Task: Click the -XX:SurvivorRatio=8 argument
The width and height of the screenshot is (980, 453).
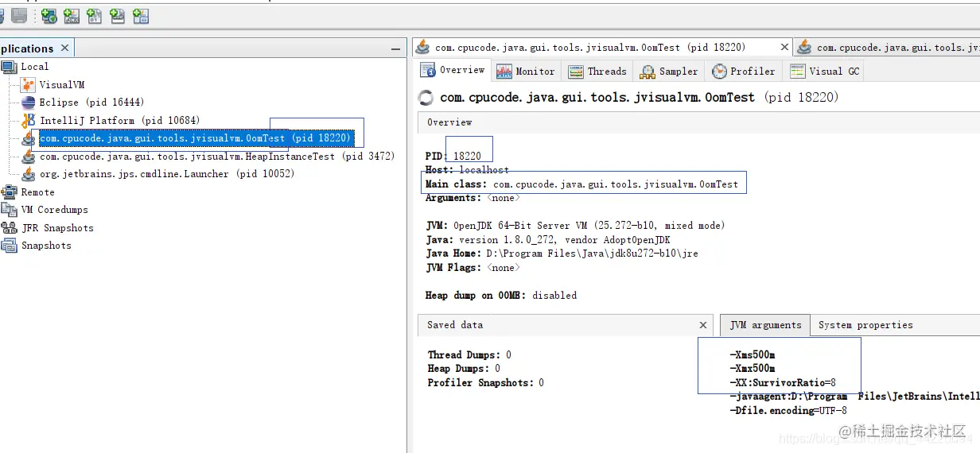Action: click(783, 383)
